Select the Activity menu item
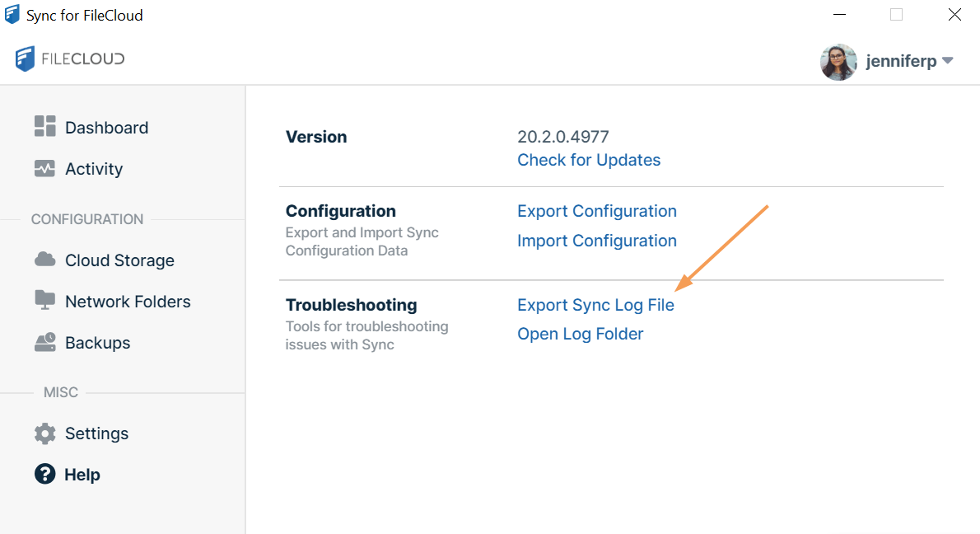This screenshot has width=980, height=534. [x=95, y=168]
